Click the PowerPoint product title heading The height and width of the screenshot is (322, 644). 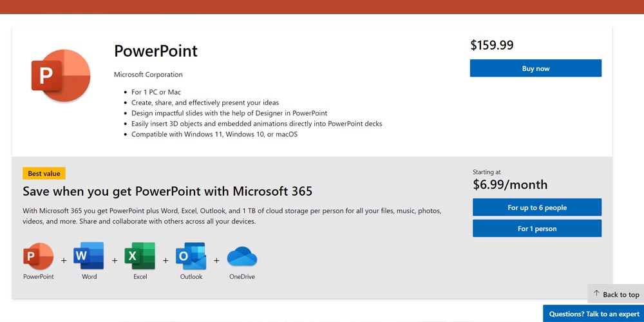coord(156,51)
